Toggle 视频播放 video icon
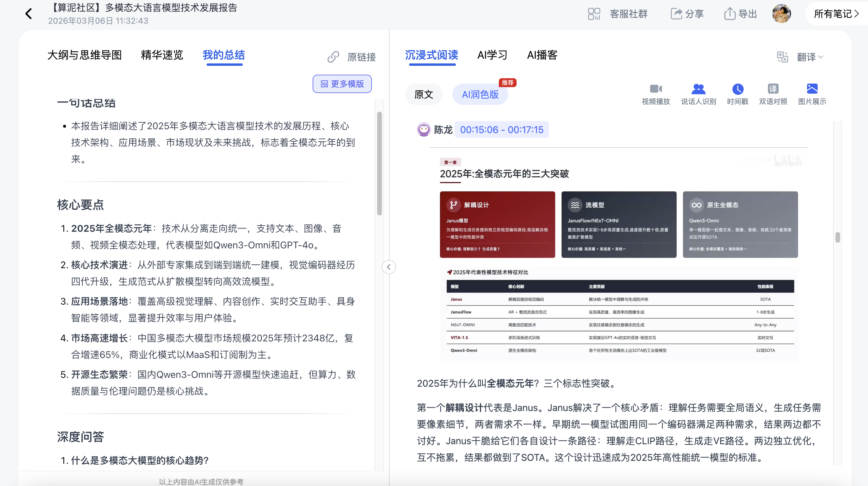 pyautogui.click(x=656, y=95)
